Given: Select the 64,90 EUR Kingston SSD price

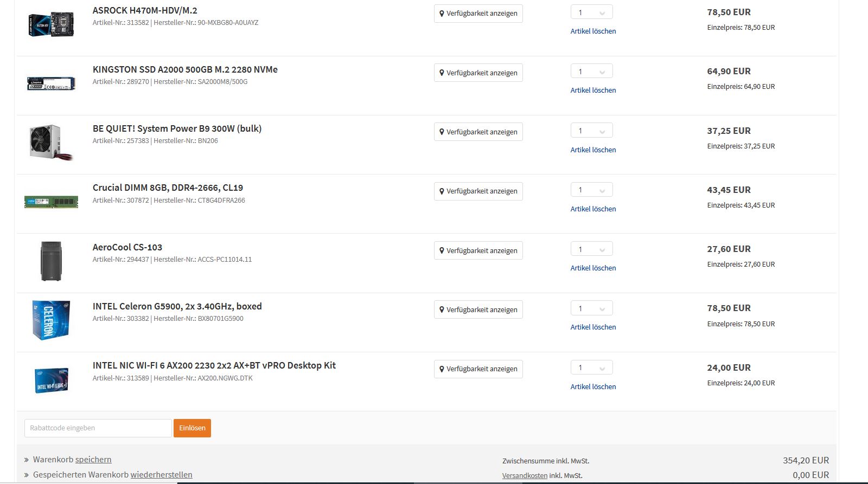Looking at the screenshot, I should 729,71.
